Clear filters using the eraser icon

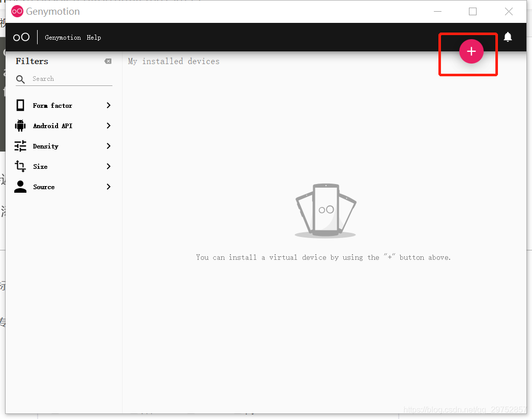(x=108, y=61)
